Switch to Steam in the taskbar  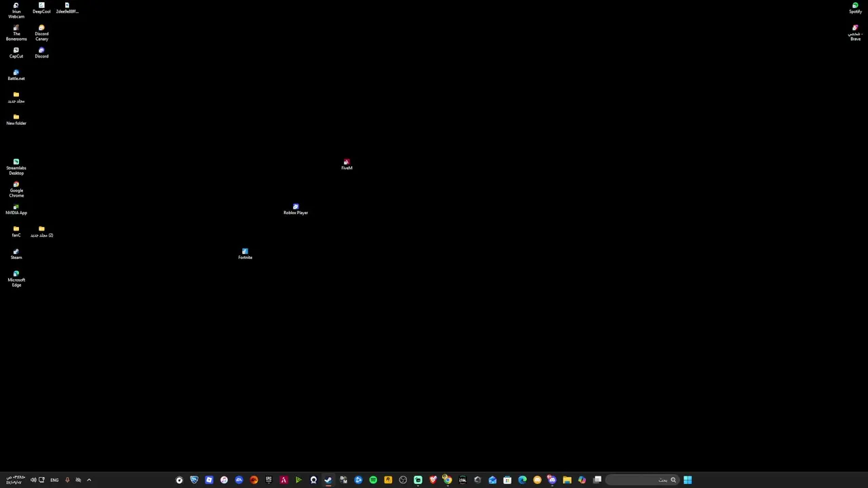point(328,480)
